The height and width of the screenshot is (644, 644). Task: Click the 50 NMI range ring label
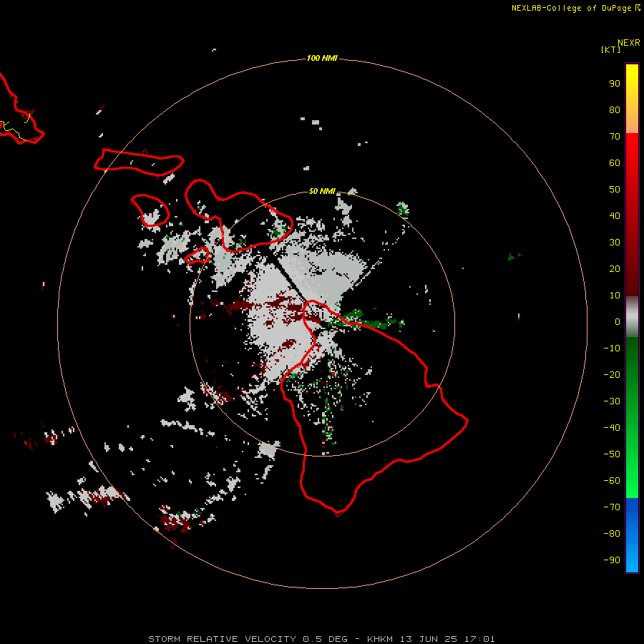click(322, 191)
